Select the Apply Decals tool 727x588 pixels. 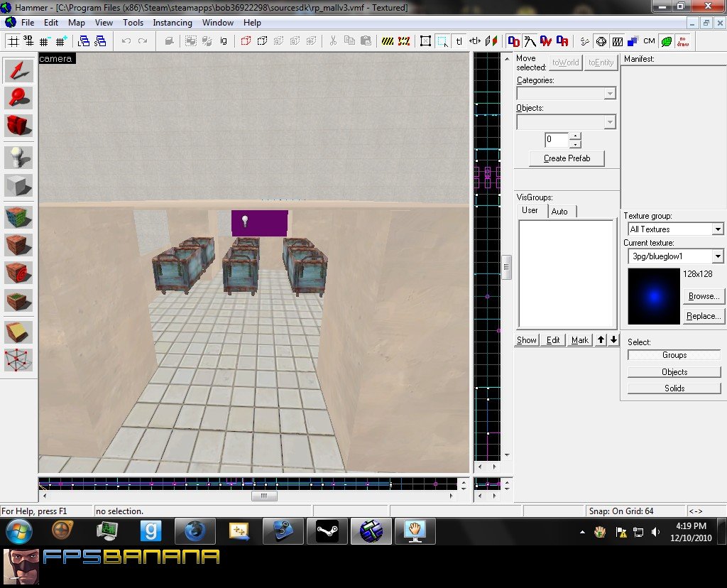pyautogui.click(x=18, y=273)
